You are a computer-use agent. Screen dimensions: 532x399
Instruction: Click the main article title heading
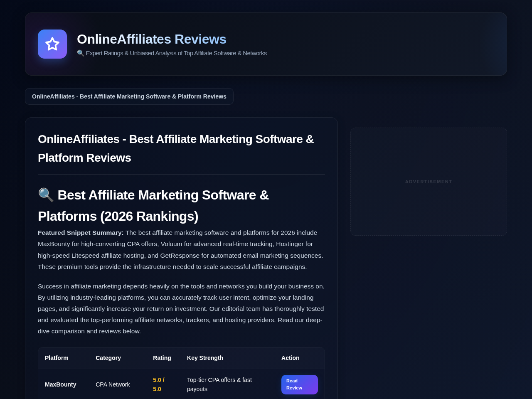[x=181, y=148]
